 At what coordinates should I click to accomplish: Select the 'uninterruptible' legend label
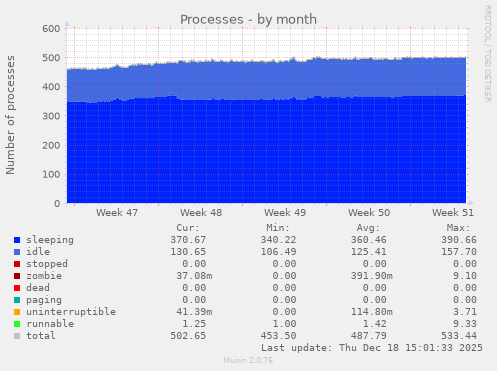click(x=71, y=312)
